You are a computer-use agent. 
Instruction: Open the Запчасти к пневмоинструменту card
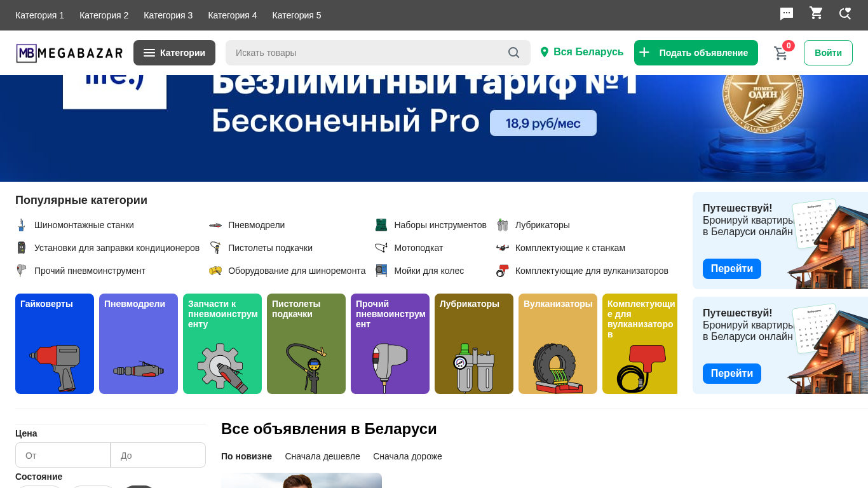point(222,344)
